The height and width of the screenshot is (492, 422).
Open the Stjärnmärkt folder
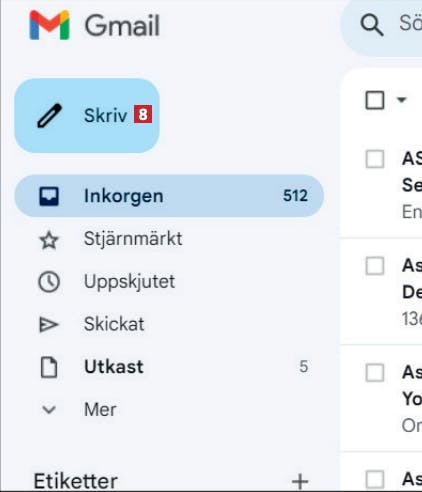pyautogui.click(x=169, y=239)
